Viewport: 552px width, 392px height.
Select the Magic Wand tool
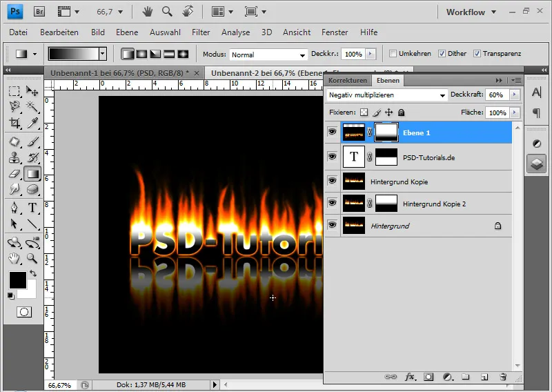(x=32, y=106)
